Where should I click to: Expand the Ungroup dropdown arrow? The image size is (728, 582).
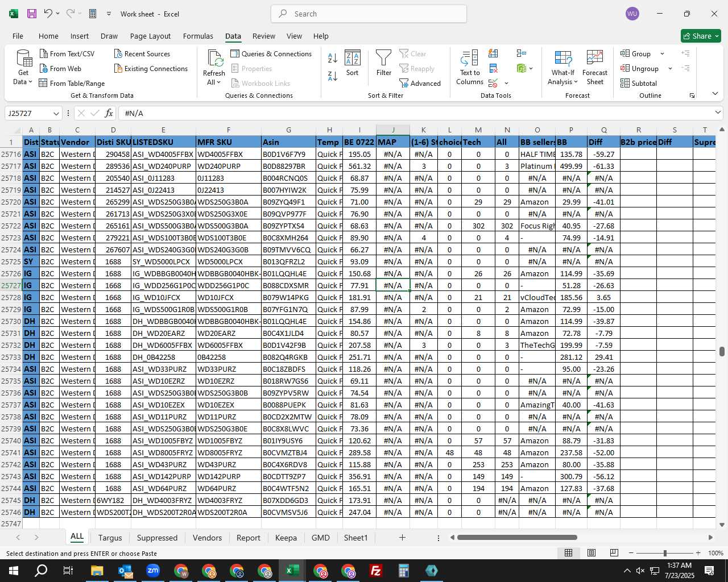coord(670,68)
